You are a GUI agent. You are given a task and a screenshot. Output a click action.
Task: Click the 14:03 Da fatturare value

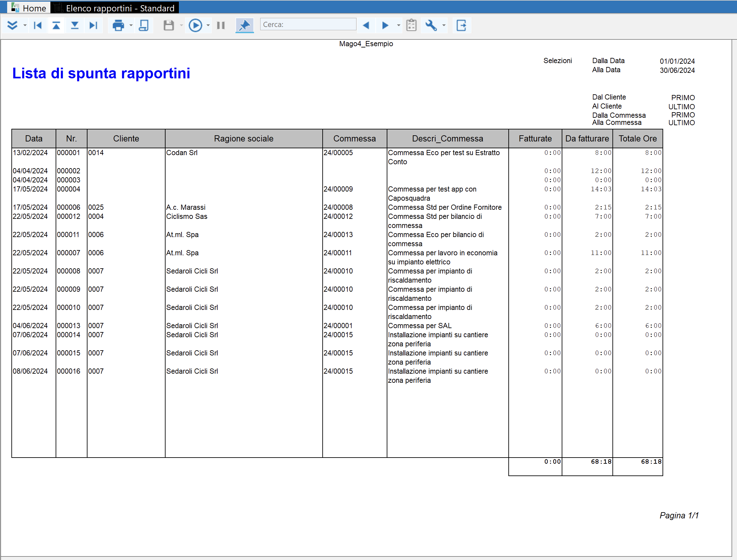pos(601,189)
